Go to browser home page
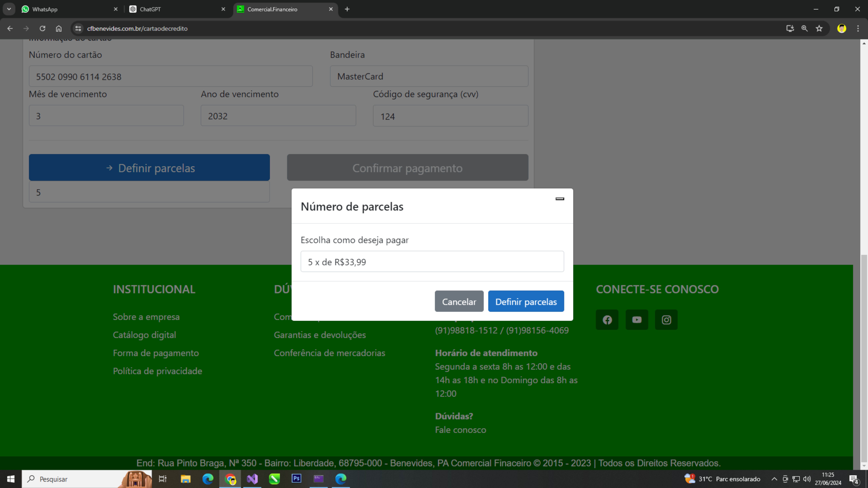This screenshot has height=488, width=868. 59,29
